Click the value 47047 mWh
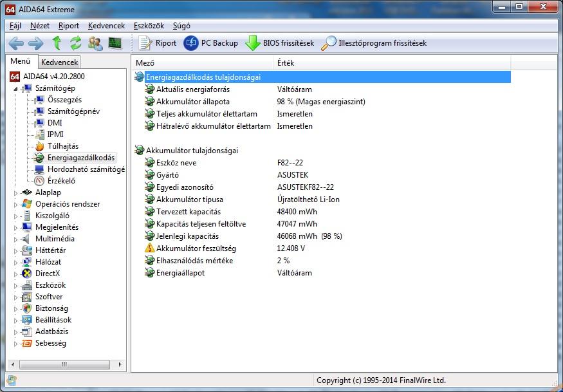563x392 pixels. (x=297, y=224)
